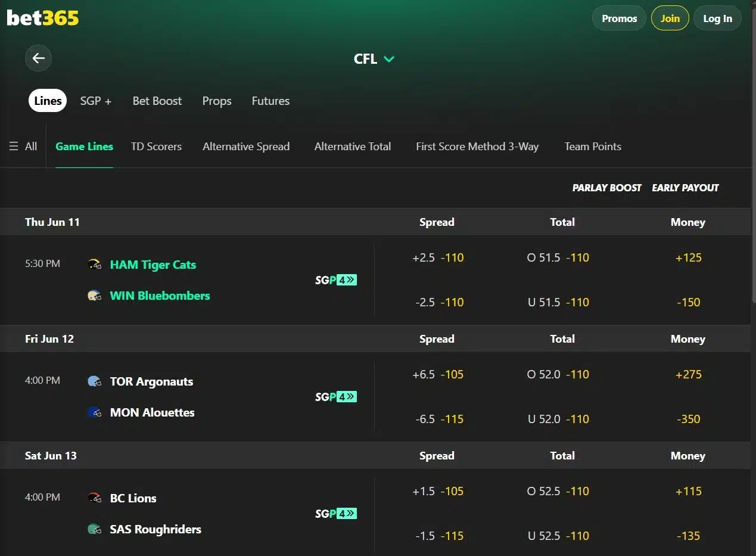Open the Bet Boost tab
Image resolution: width=756 pixels, height=556 pixels.
click(x=157, y=101)
